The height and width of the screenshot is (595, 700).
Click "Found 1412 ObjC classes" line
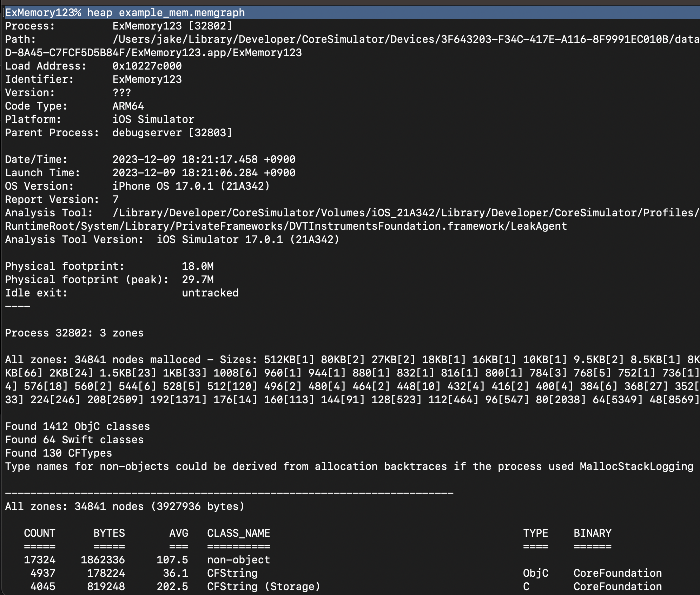(77, 426)
